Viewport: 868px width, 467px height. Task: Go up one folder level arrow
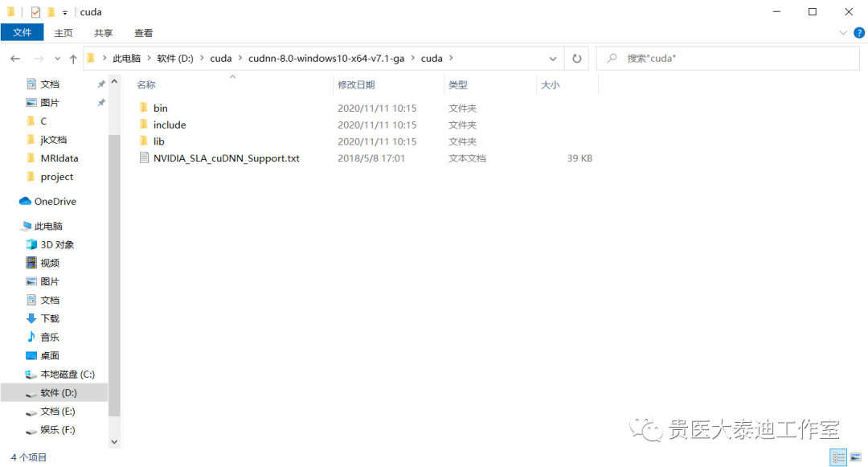coord(73,58)
